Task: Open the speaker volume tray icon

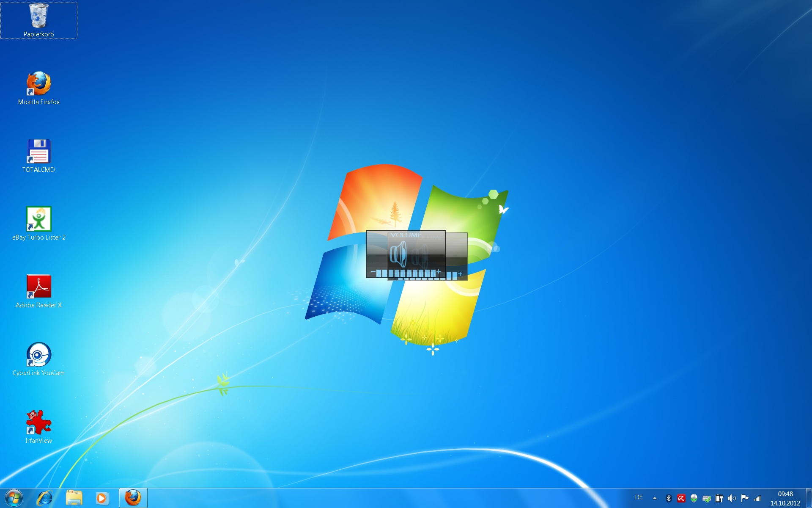Action: [732, 498]
